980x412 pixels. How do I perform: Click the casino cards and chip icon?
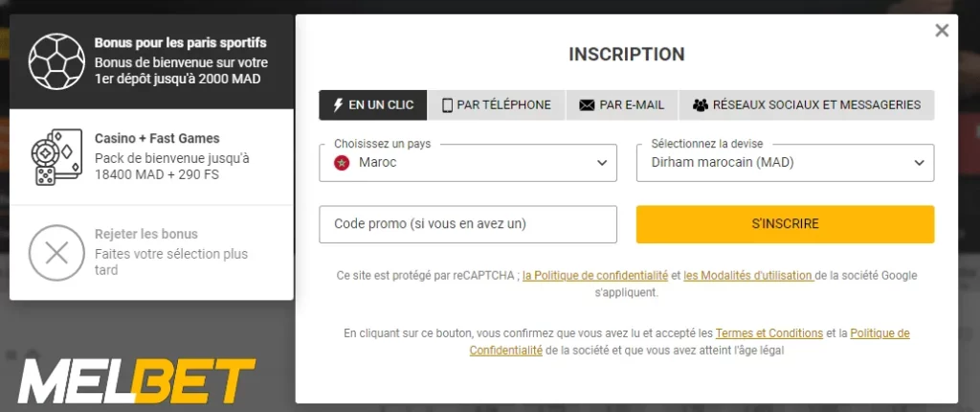coord(57,156)
